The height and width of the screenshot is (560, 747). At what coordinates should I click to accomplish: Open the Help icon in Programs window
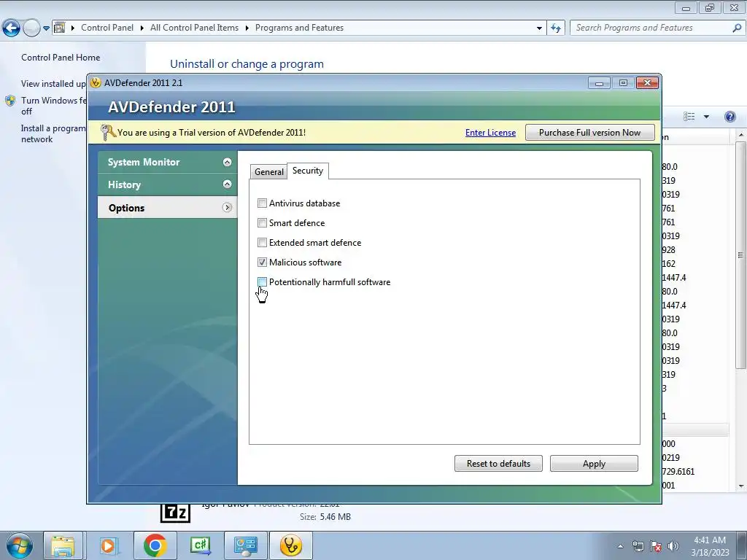tap(729, 117)
